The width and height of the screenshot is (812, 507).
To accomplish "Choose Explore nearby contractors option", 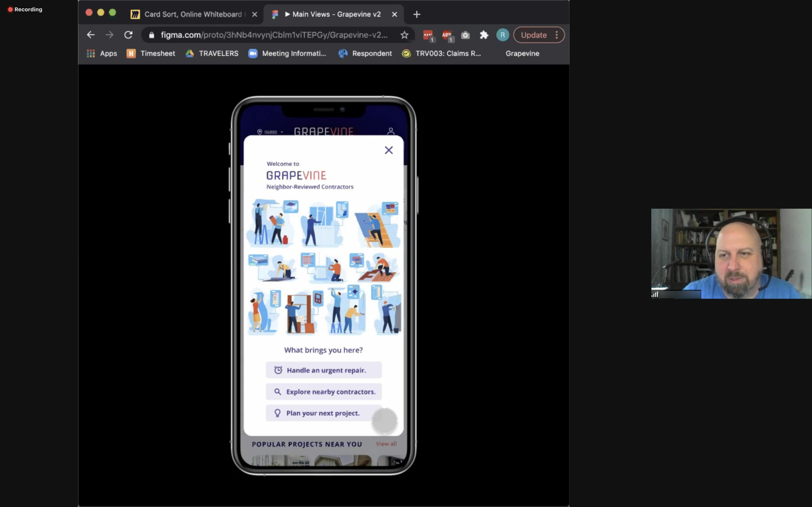I will click(324, 392).
